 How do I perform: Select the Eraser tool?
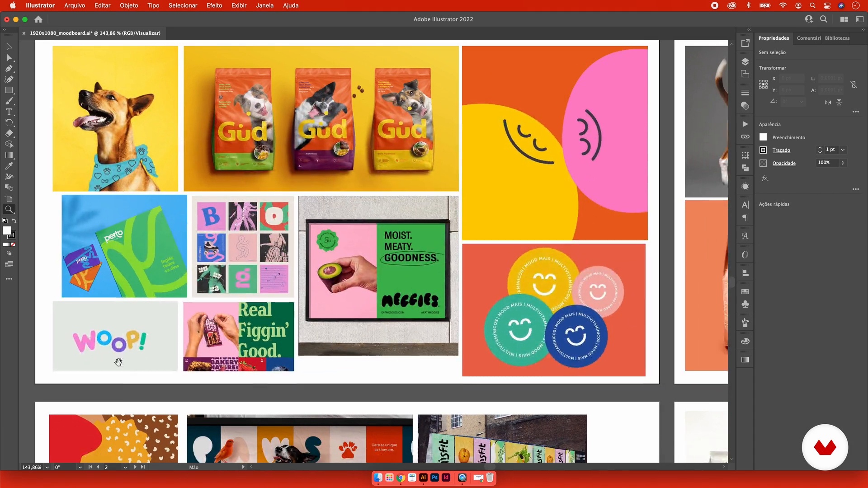click(x=9, y=134)
